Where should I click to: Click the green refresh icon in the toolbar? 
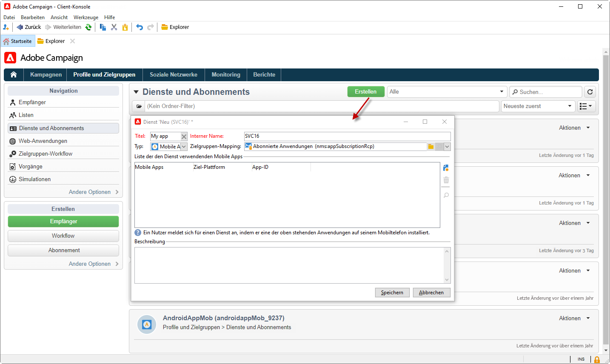tap(88, 27)
